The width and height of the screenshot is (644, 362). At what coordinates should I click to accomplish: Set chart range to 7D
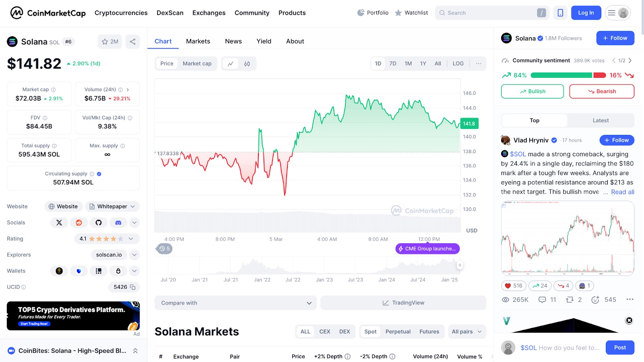[393, 64]
